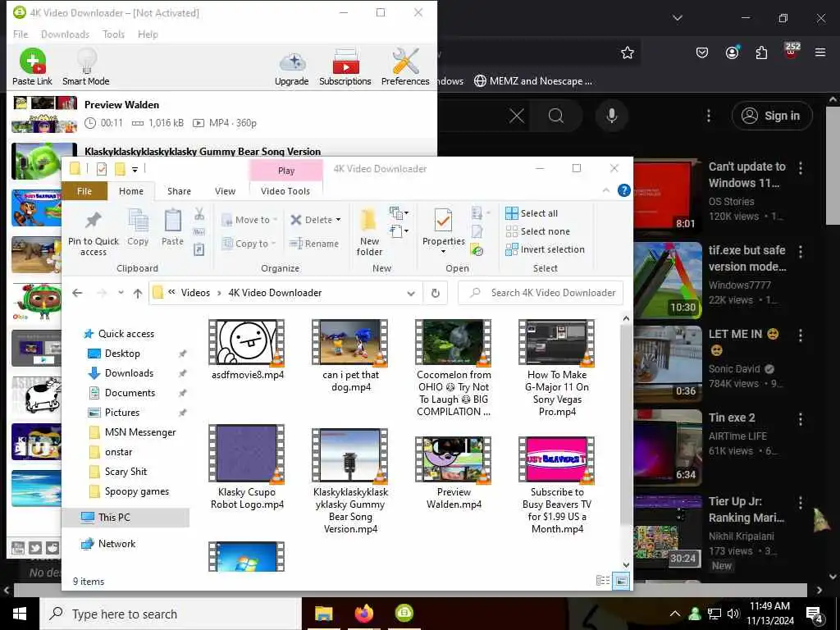The width and height of the screenshot is (840, 630).
Task: Click Paste Link in 4K Video Downloader
Action: (32, 66)
